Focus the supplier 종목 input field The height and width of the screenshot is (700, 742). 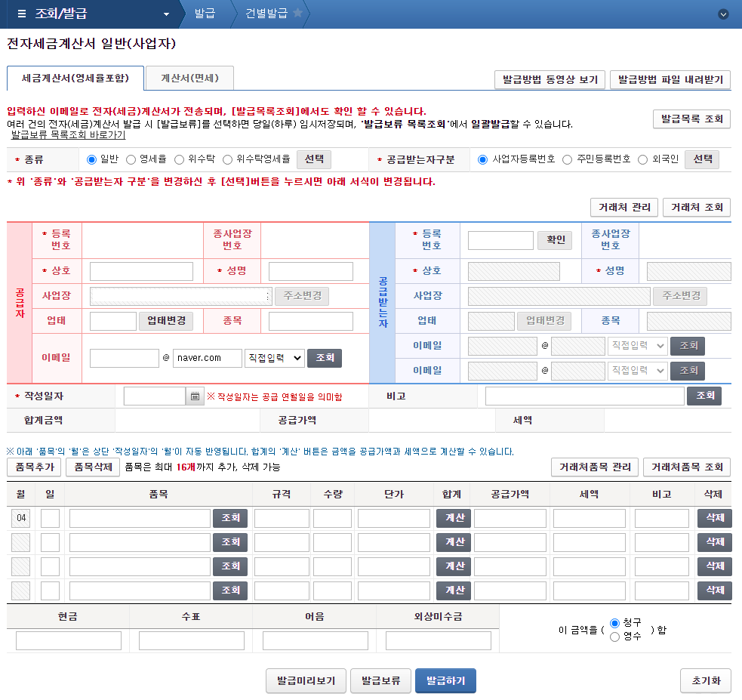coord(311,322)
